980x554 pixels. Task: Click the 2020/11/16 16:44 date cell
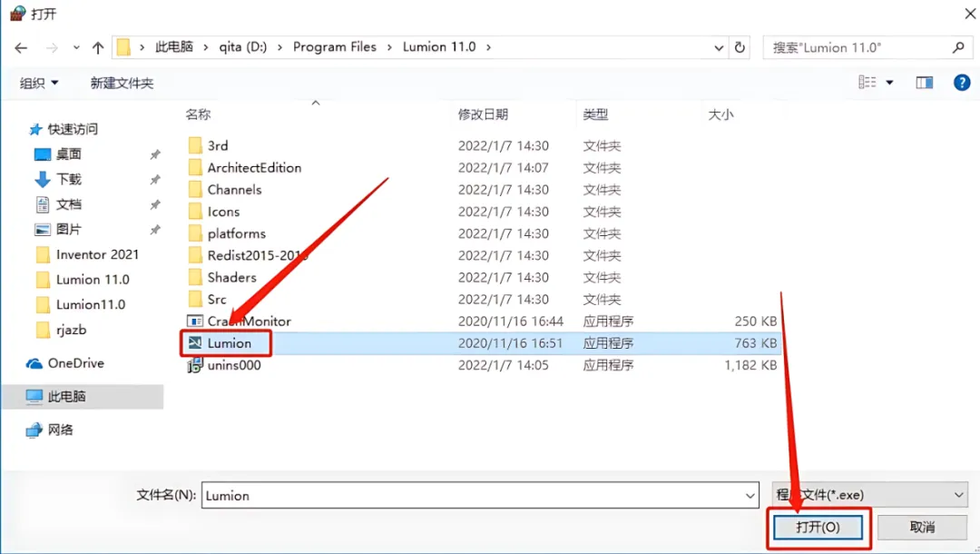511,321
